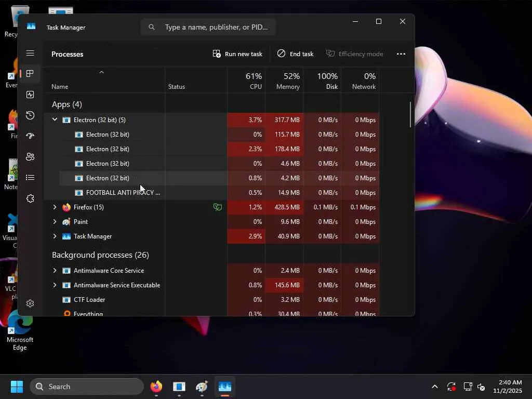Sort by the Network column header
532x399 pixels.
pos(361,81)
